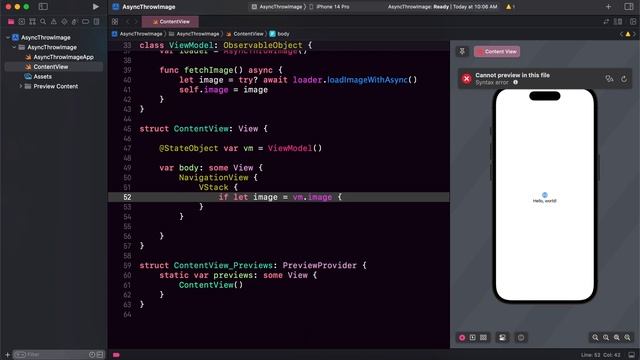Refresh the canvas preview
The image size is (640, 360).
[624, 79]
